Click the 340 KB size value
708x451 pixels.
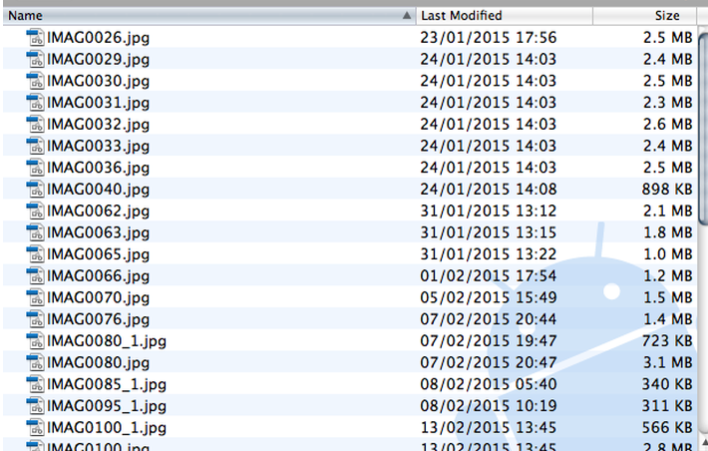(x=667, y=384)
